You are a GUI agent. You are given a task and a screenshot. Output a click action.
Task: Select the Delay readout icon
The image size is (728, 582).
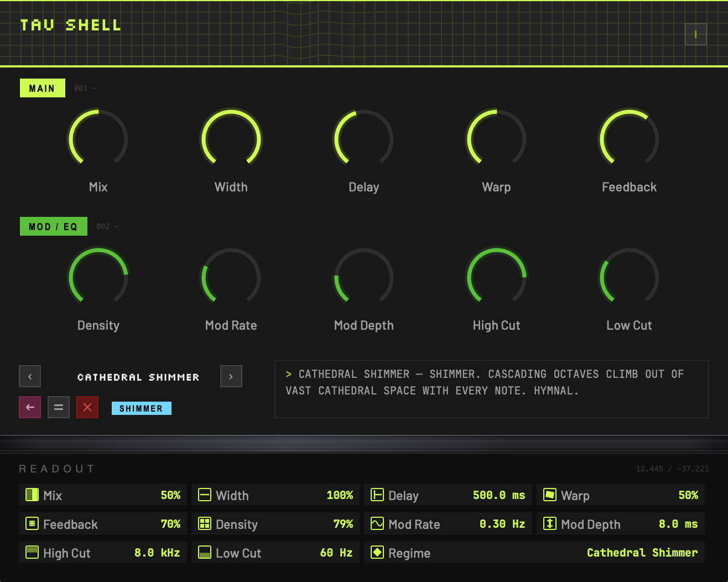coord(377,495)
